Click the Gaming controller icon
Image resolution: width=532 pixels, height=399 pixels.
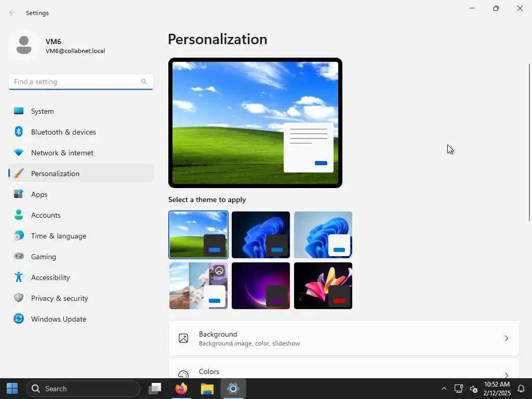pyautogui.click(x=19, y=256)
